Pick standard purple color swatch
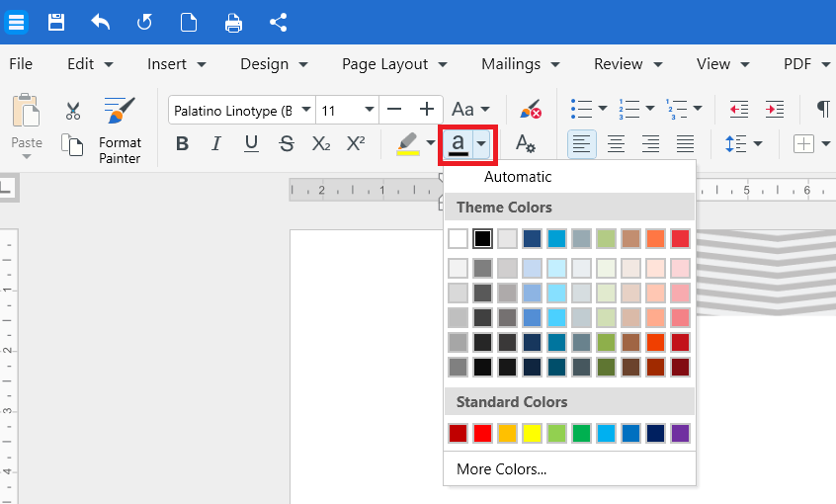Image resolution: width=836 pixels, height=504 pixels. coord(680,433)
